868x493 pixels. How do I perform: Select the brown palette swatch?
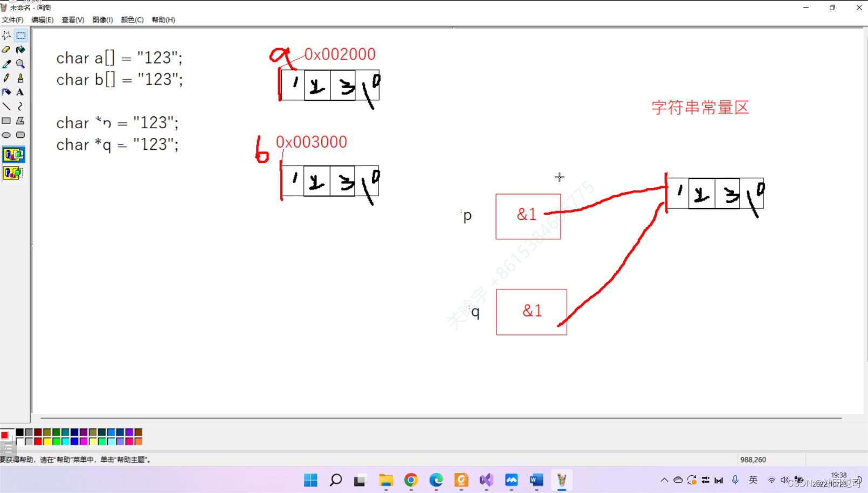coord(138,432)
